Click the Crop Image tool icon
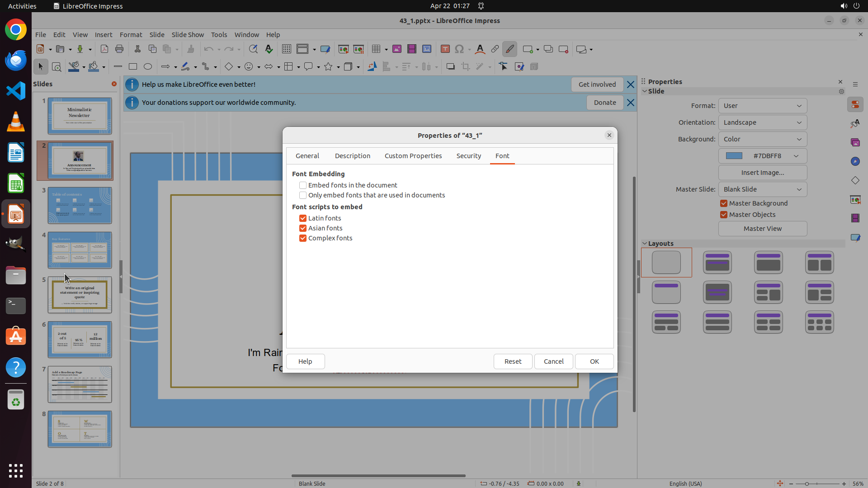 465,66
